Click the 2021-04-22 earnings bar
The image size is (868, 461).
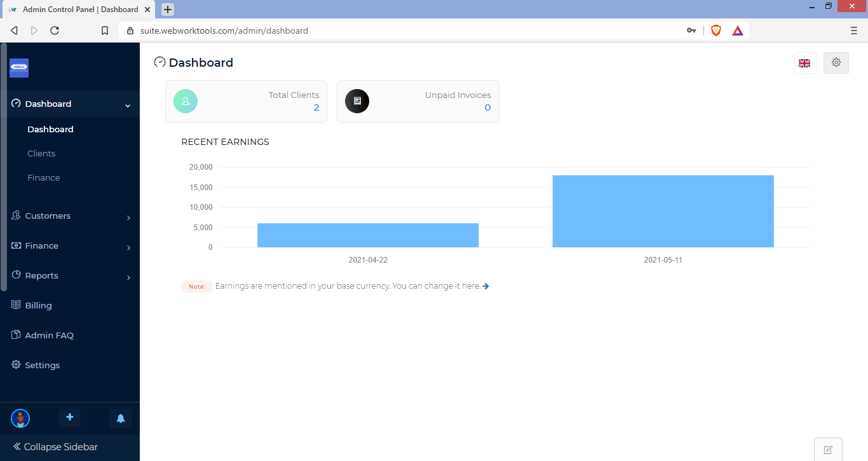click(x=368, y=235)
